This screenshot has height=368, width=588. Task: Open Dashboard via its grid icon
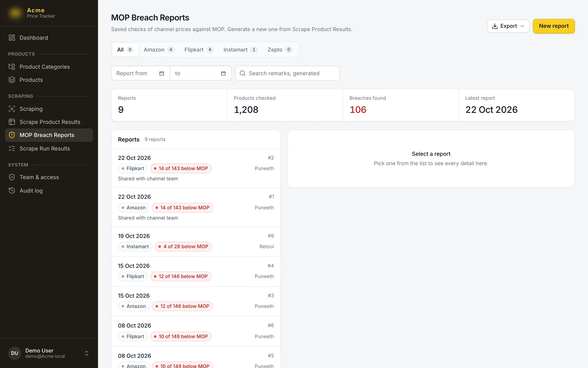(x=12, y=38)
